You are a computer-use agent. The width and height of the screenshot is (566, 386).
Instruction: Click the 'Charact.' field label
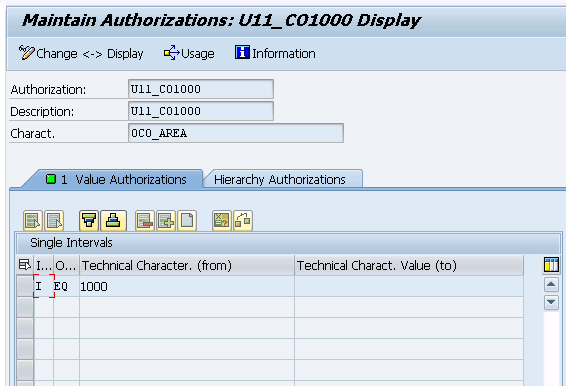tap(32, 134)
